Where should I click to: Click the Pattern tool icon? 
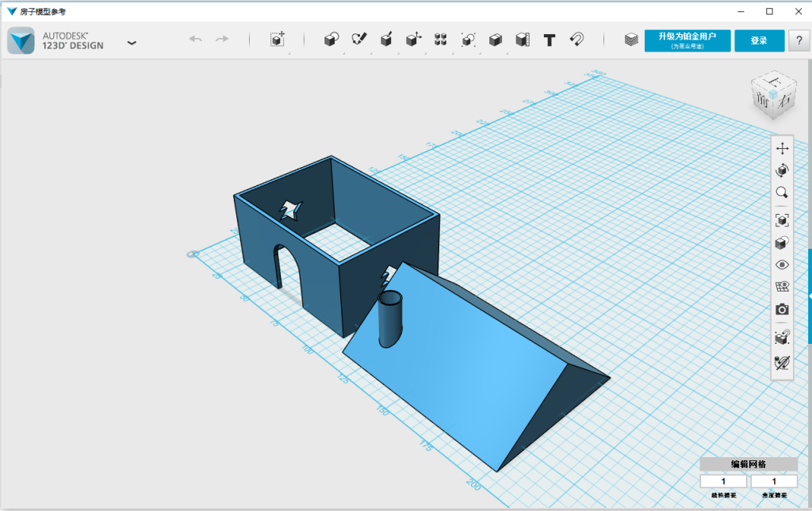[x=441, y=40]
